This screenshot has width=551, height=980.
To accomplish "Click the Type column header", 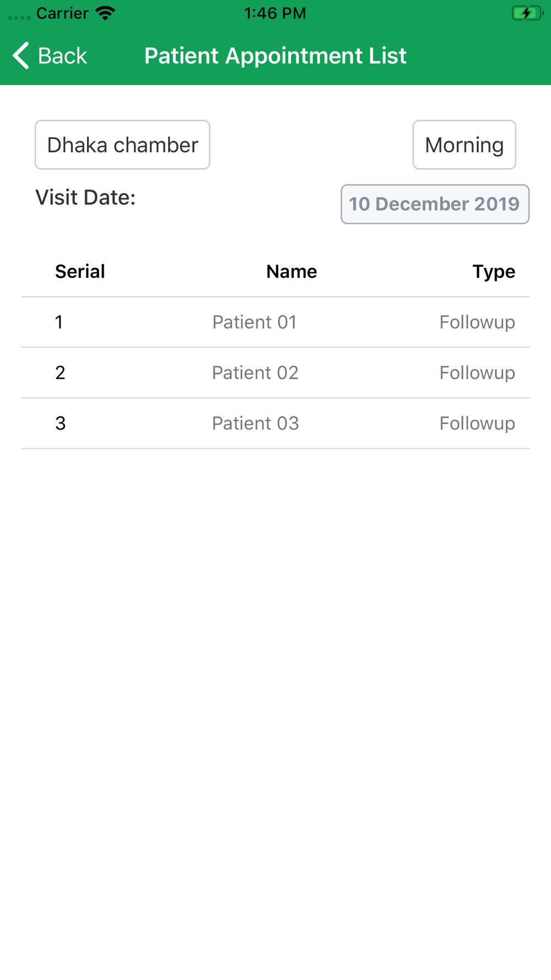I will [494, 272].
